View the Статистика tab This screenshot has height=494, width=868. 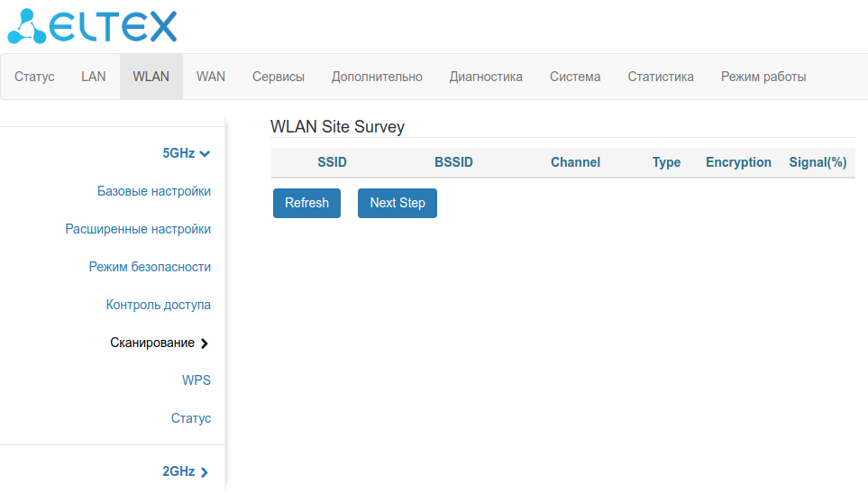pyautogui.click(x=661, y=77)
